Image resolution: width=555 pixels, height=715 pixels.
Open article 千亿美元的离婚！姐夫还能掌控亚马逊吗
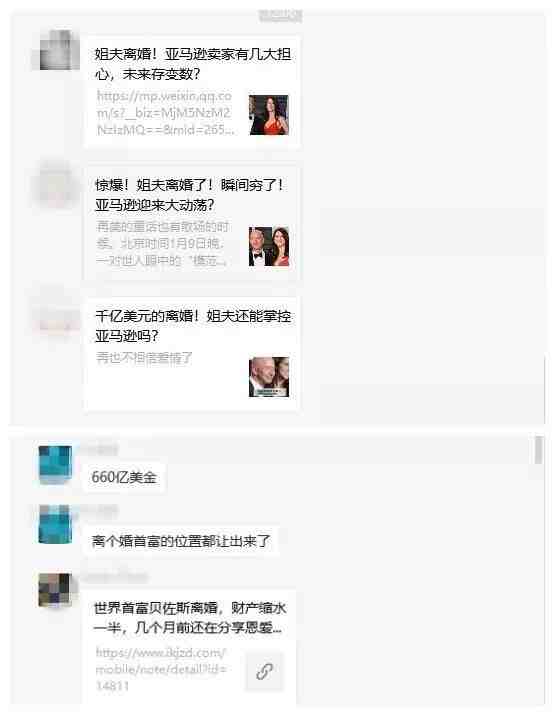[x=192, y=326]
